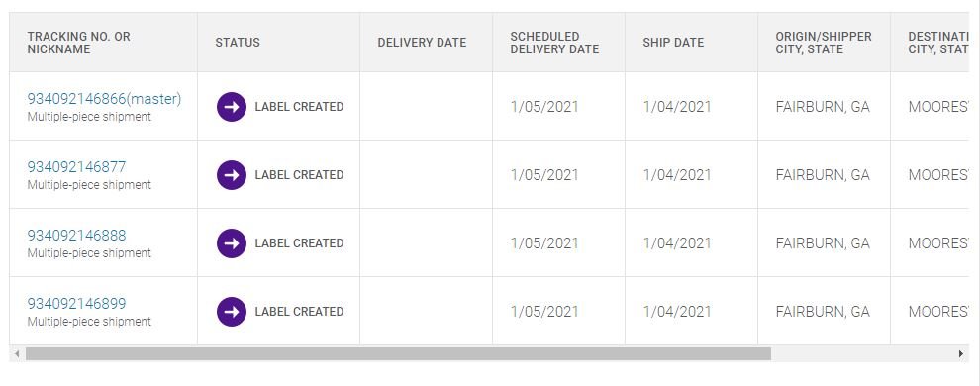
Task: Click the horizontal scrollbar left arrow
Action: (17, 354)
